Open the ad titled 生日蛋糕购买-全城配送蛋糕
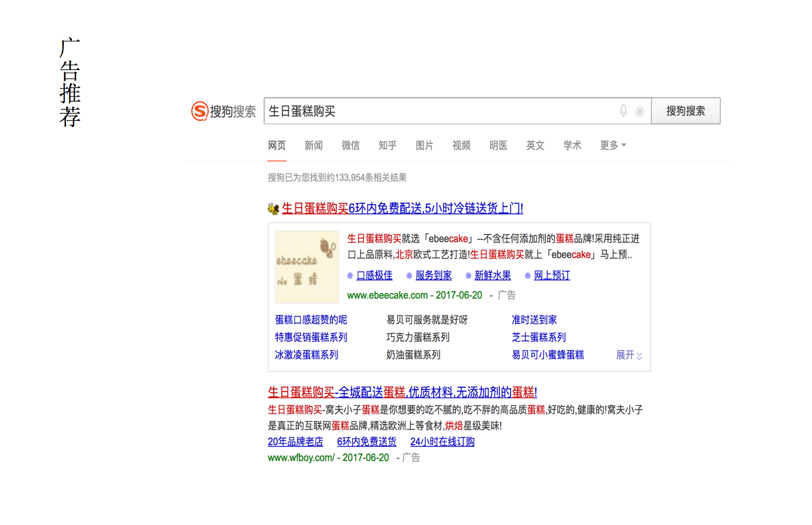Screen dimensions: 812x525 (403, 392)
